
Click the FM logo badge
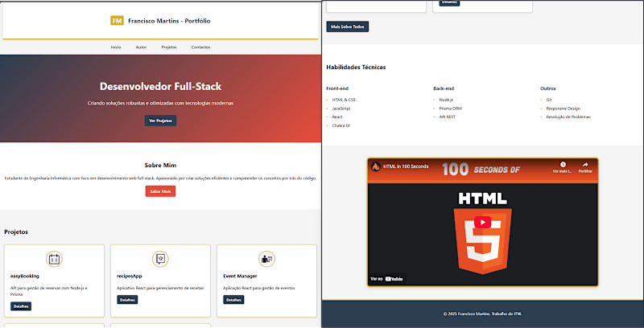tap(117, 21)
